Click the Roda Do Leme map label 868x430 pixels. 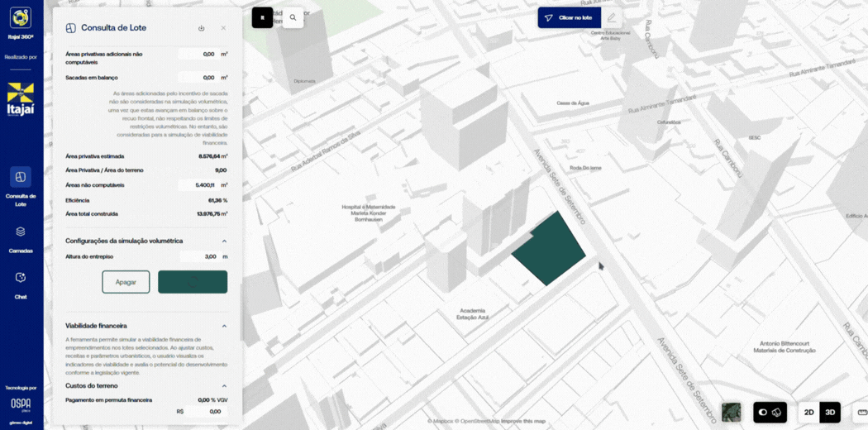tap(585, 168)
